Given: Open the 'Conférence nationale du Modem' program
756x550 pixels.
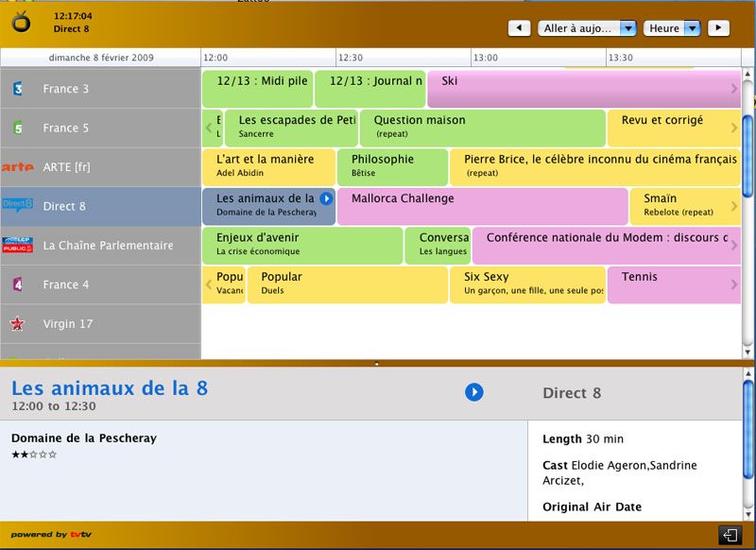Looking at the screenshot, I should tap(607, 246).
